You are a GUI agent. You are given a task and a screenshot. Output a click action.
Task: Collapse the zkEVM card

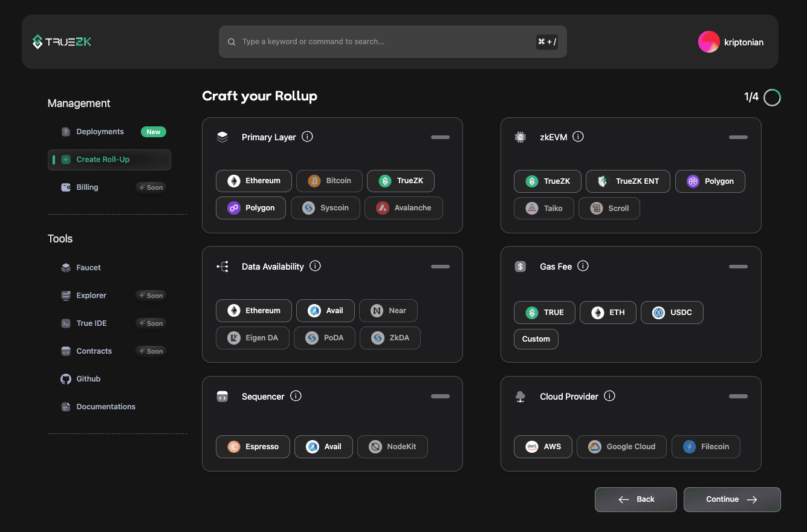[x=738, y=137]
